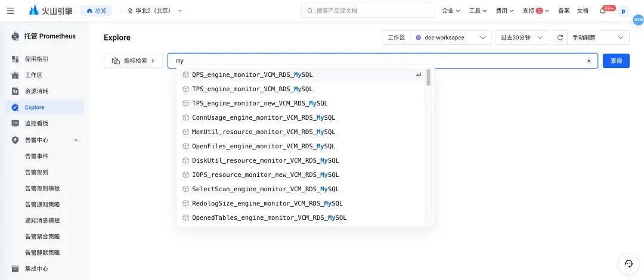Click the Volcano Engine logo

coord(51,11)
